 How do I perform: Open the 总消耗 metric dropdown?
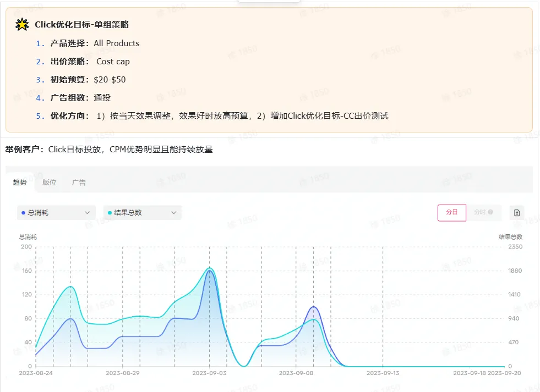tap(56, 213)
